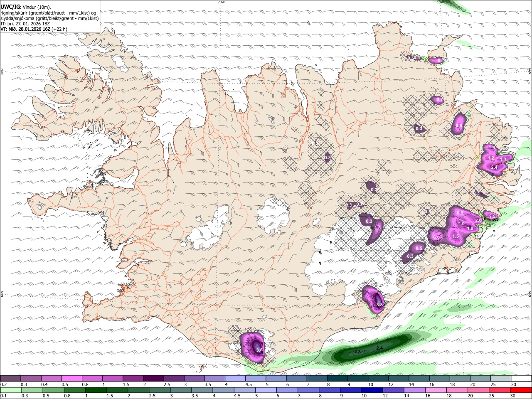The width and height of the screenshot is (532, 399).
Task: Click the '1.5' label on the upper scale
Action: (x=126, y=384)
